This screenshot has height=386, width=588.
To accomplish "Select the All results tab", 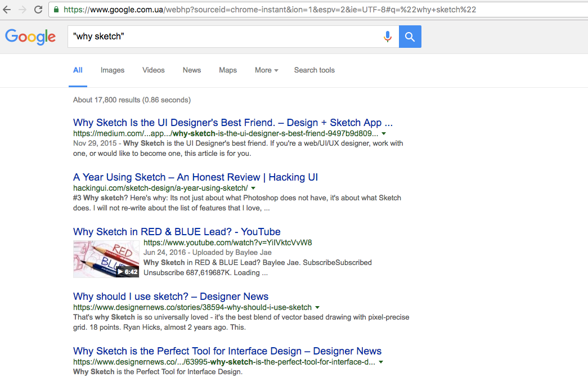I will click(78, 70).
